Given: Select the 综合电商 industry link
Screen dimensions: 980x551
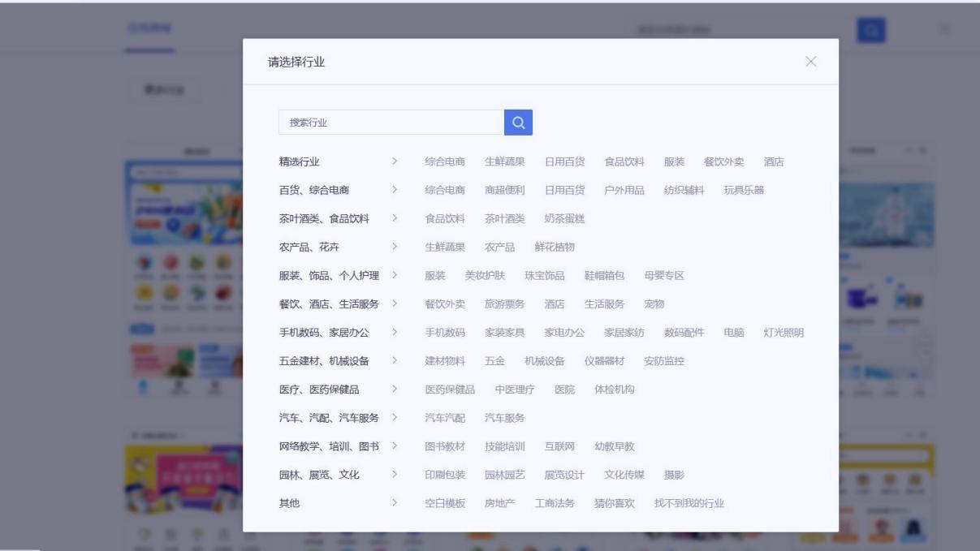Looking at the screenshot, I should (443, 161).
